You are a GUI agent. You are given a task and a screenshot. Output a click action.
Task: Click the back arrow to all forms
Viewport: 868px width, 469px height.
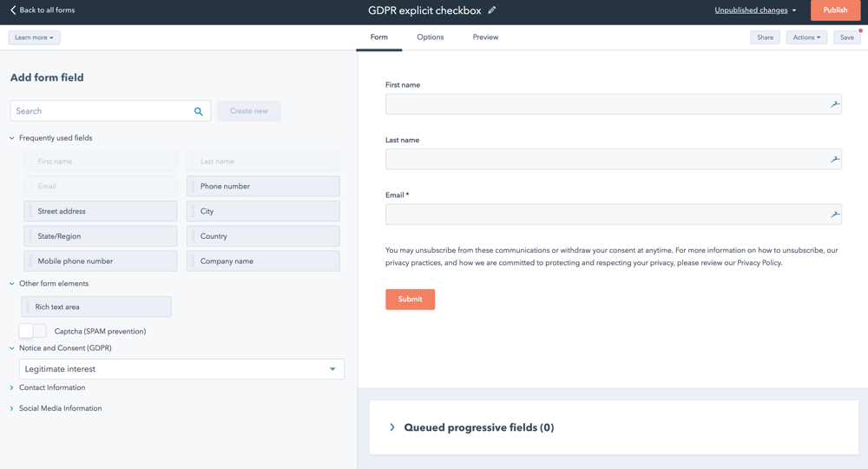coord(13,10)
